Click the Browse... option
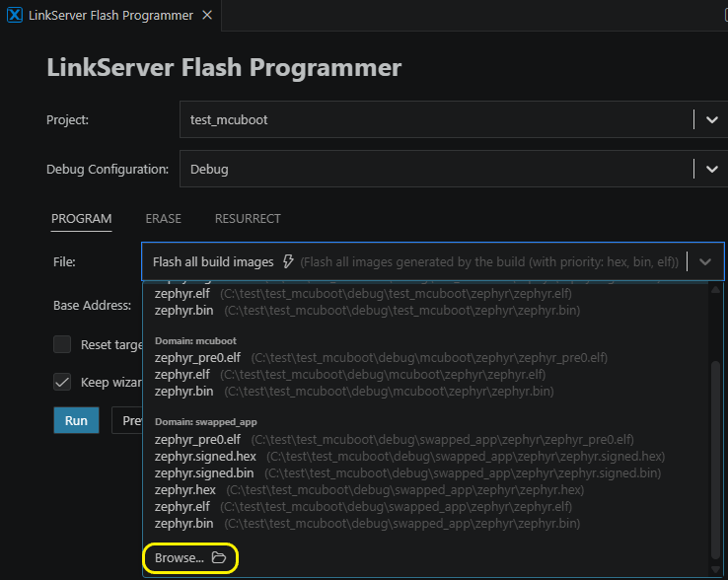The height and width of the screenshot is (580, 728). 190,557
